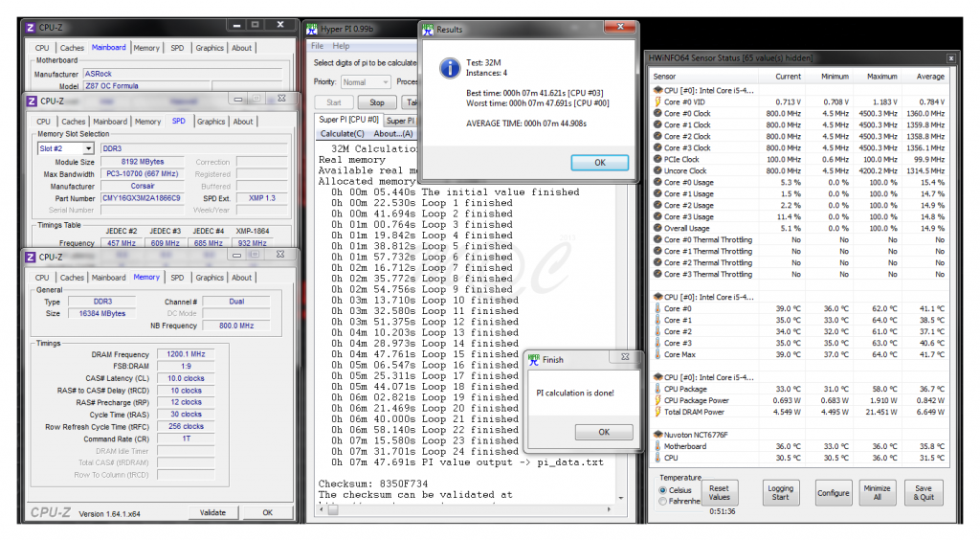
Task: Open the Help menu in Hyper PI
Action: click(341, 46)
